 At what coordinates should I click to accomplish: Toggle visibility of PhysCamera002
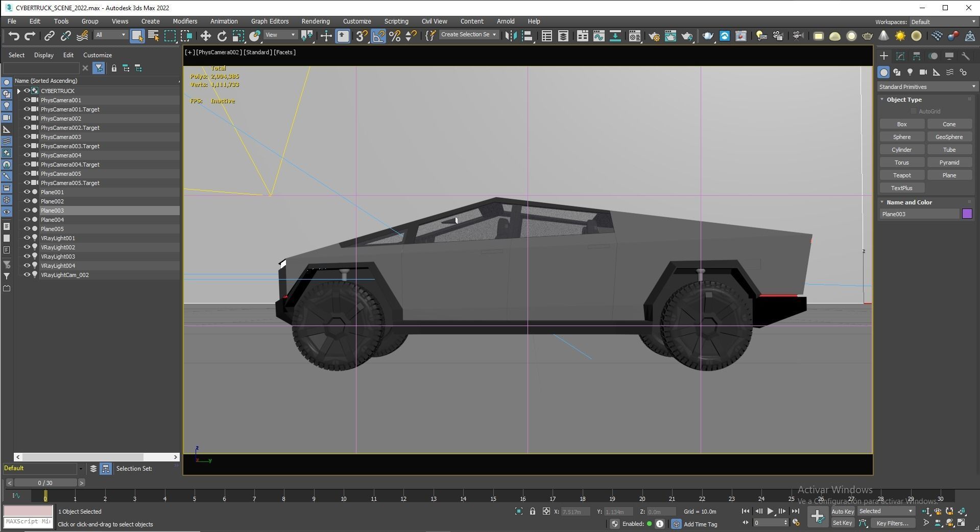27,119
